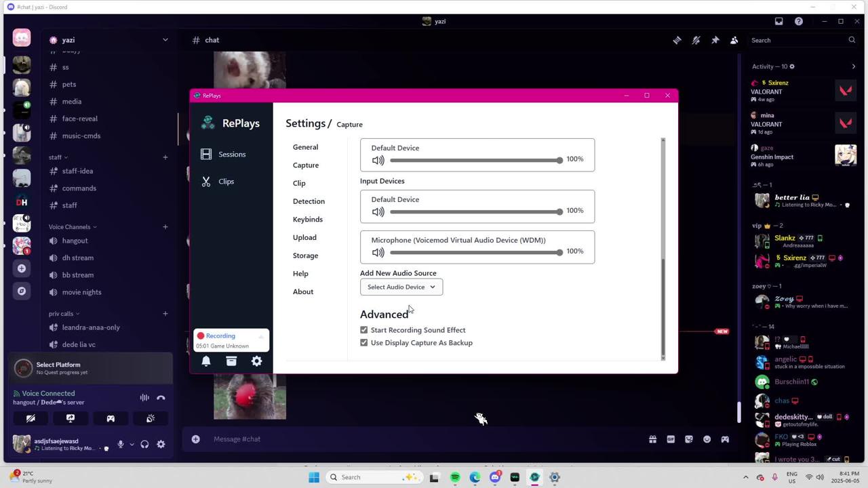Adjust the input Default Device volume slider

476,212
